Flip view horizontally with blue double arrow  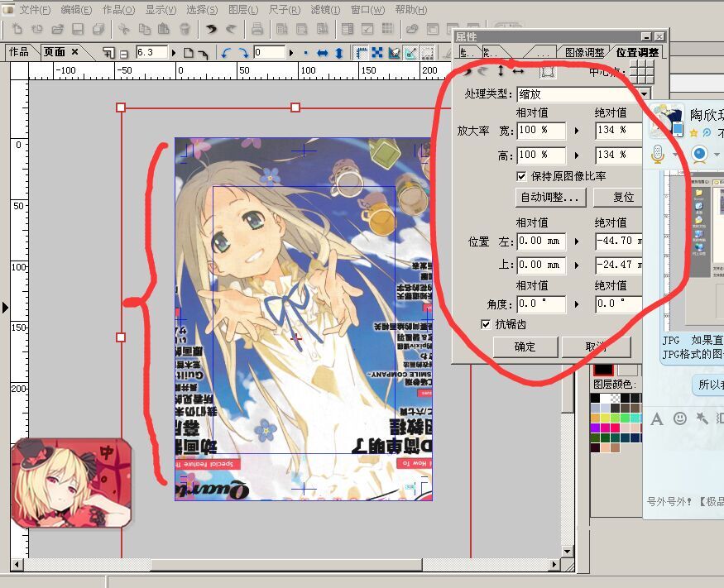tap(323, 53)
